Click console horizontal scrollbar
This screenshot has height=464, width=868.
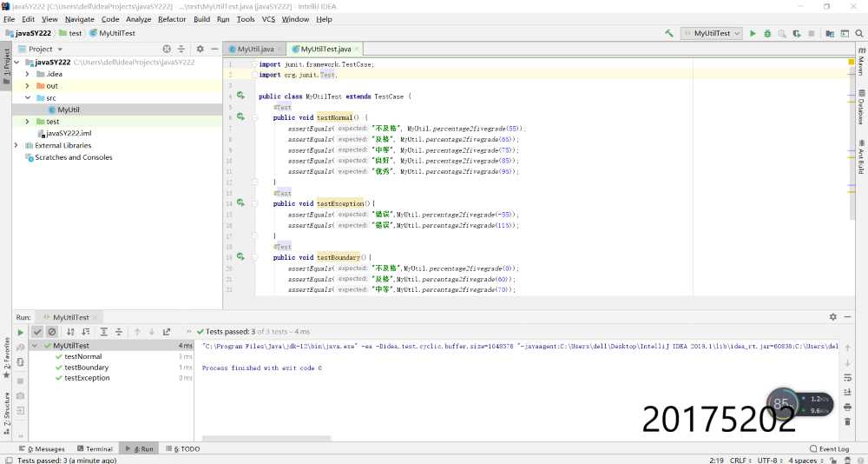(x=266, y=438)
